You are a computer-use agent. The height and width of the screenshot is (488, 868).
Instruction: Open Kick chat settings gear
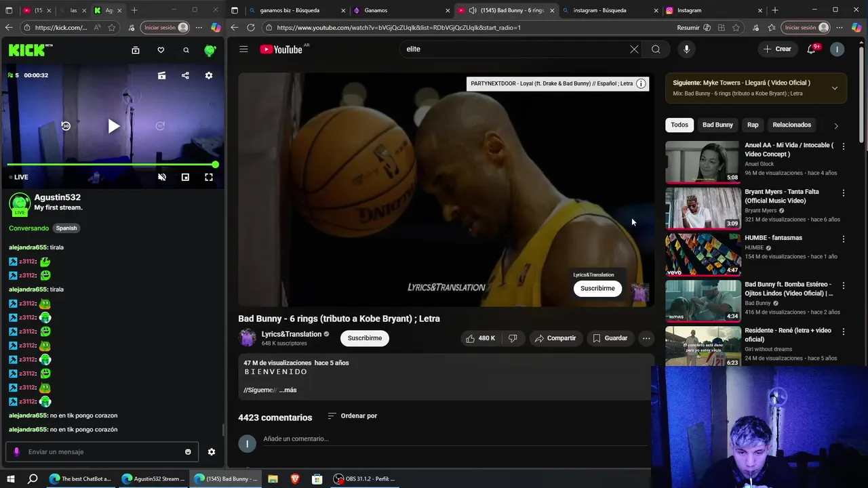tap(212, 452)
